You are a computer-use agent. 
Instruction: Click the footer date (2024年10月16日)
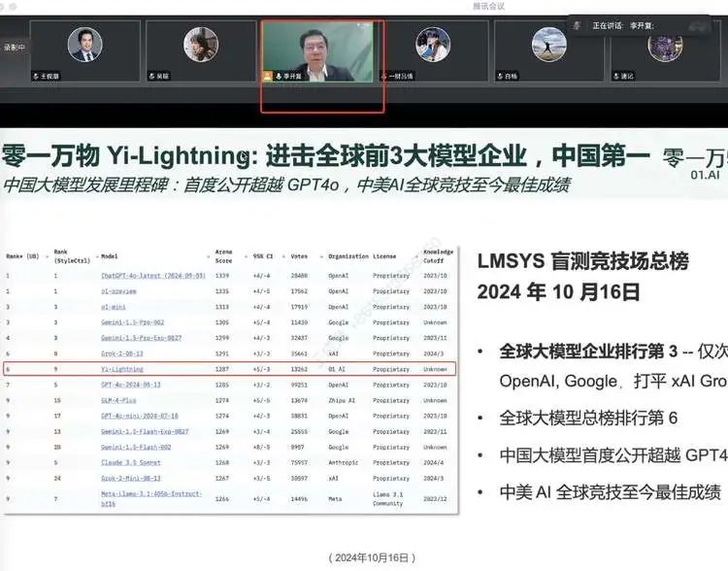(x=372, y=557)
